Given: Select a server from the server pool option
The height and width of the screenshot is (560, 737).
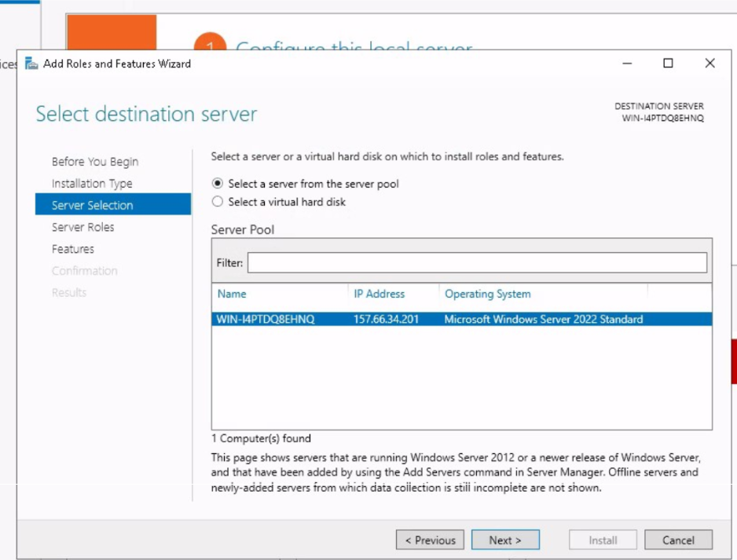Looking at the screenshot, I should coord(218,184).
